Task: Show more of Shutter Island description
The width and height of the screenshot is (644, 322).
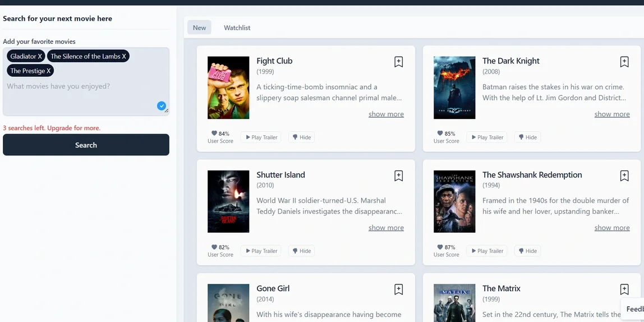Action: point(386,228)
